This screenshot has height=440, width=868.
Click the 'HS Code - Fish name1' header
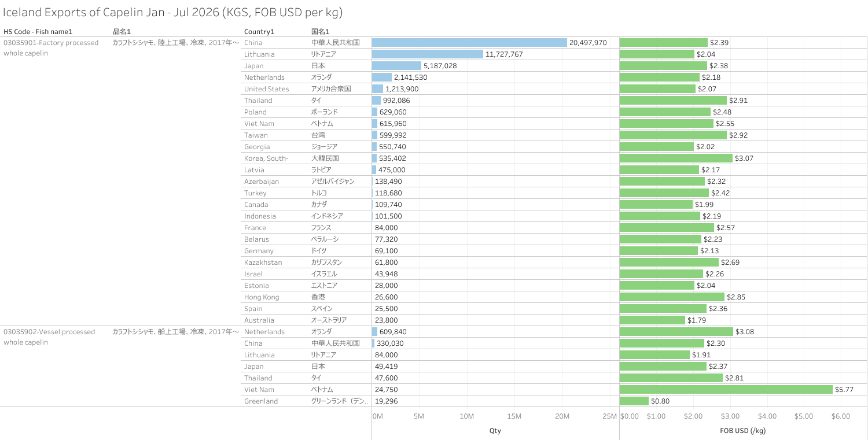pos(38,31)
